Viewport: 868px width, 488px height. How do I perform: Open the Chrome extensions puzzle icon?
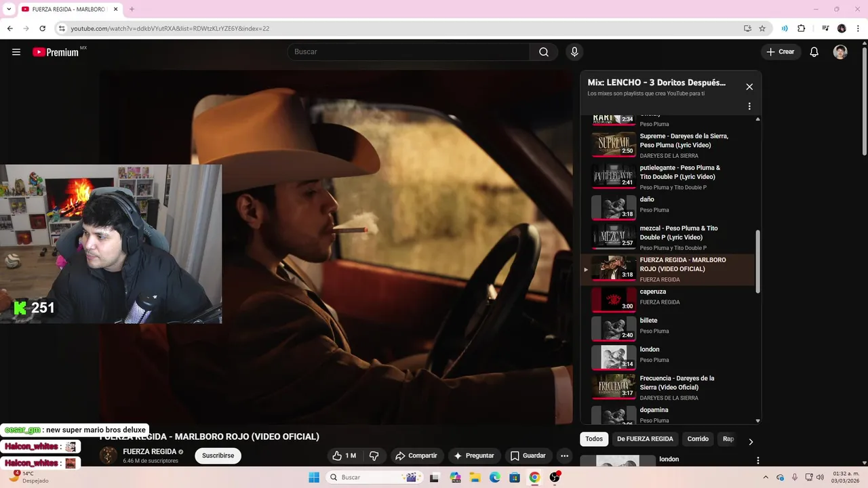click(802, 28)
